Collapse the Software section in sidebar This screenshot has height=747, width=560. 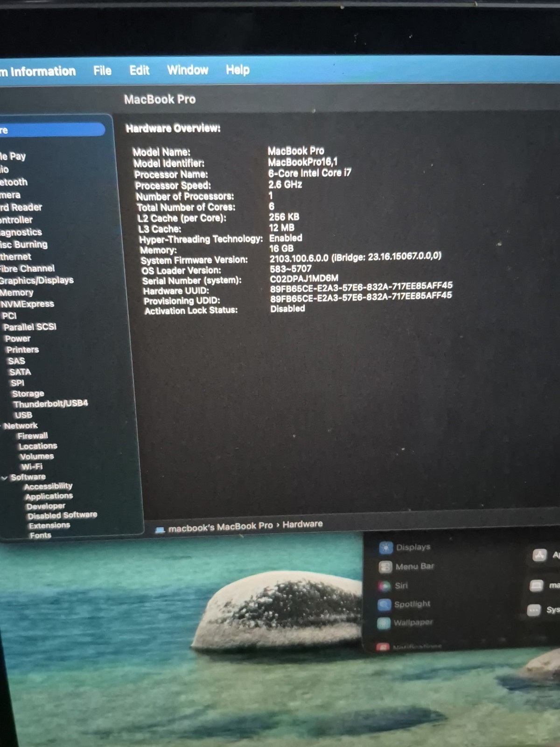(4, 478)
